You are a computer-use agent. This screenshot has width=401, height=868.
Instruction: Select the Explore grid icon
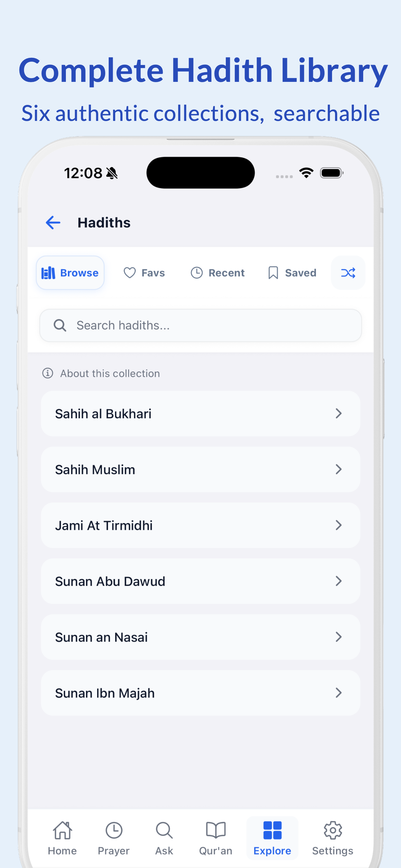click(272, 830)
